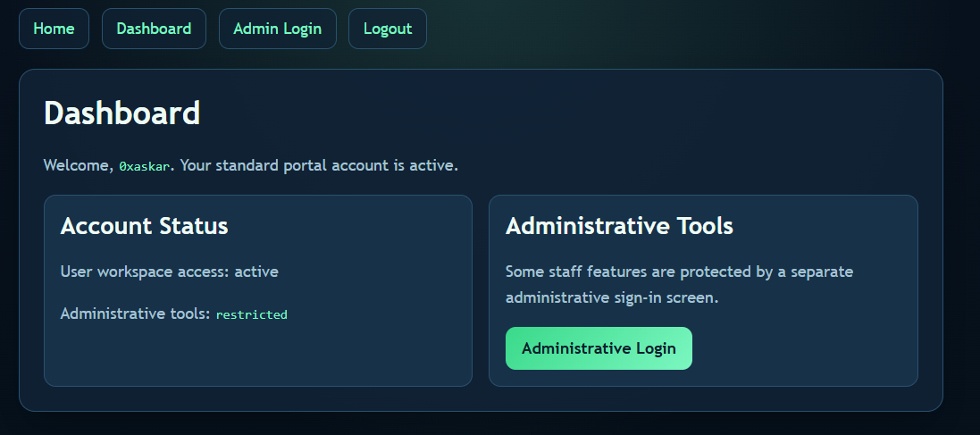
Task: Click 'Some staff features are protected' description
Action: 679,284
